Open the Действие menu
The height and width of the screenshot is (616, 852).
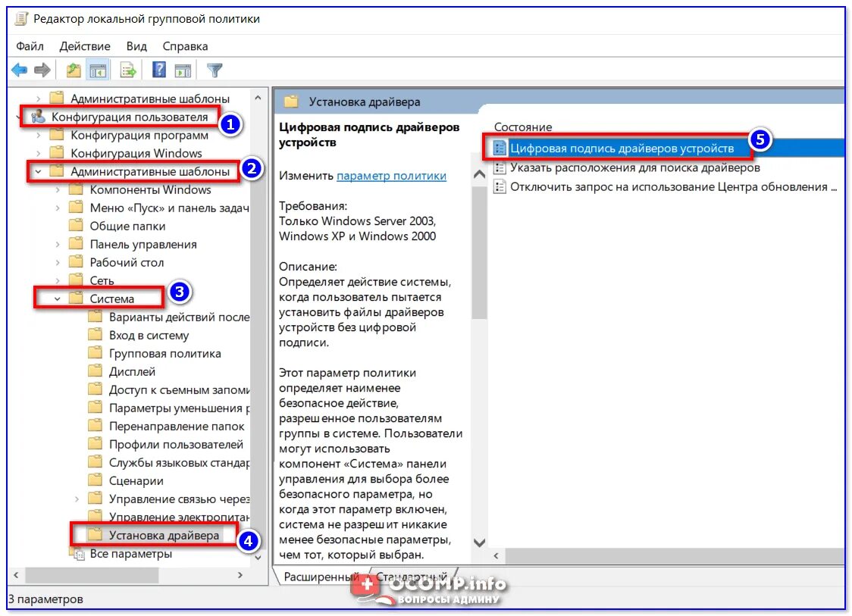(x=85, y=46)
